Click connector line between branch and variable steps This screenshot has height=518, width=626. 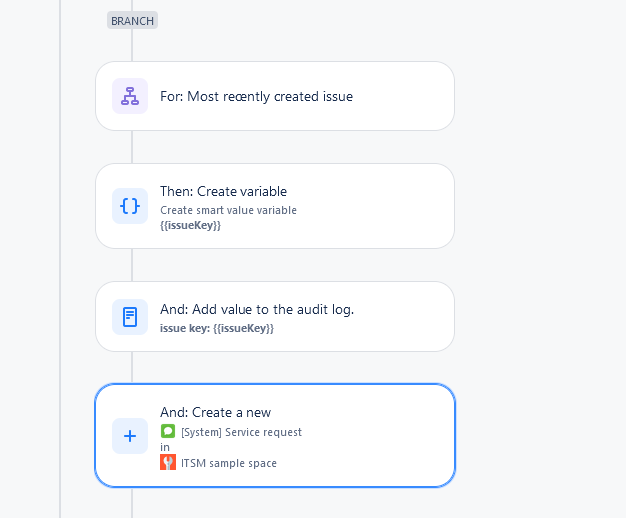tap(132, 147)
